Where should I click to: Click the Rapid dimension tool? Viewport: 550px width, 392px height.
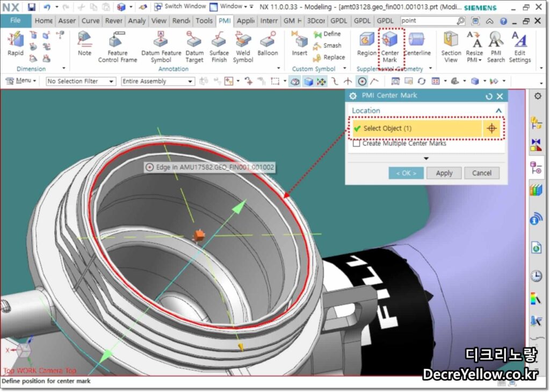(x=16, y=44)
